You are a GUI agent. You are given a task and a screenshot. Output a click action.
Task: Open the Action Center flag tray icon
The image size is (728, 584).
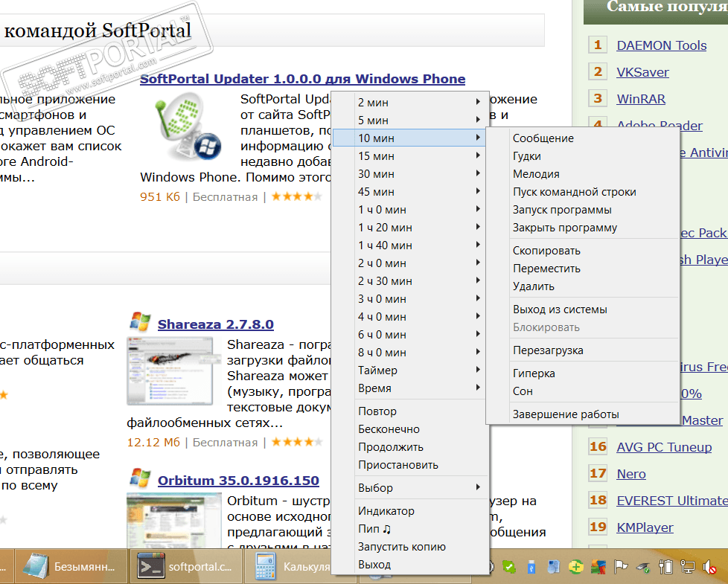tap(620, 566)
